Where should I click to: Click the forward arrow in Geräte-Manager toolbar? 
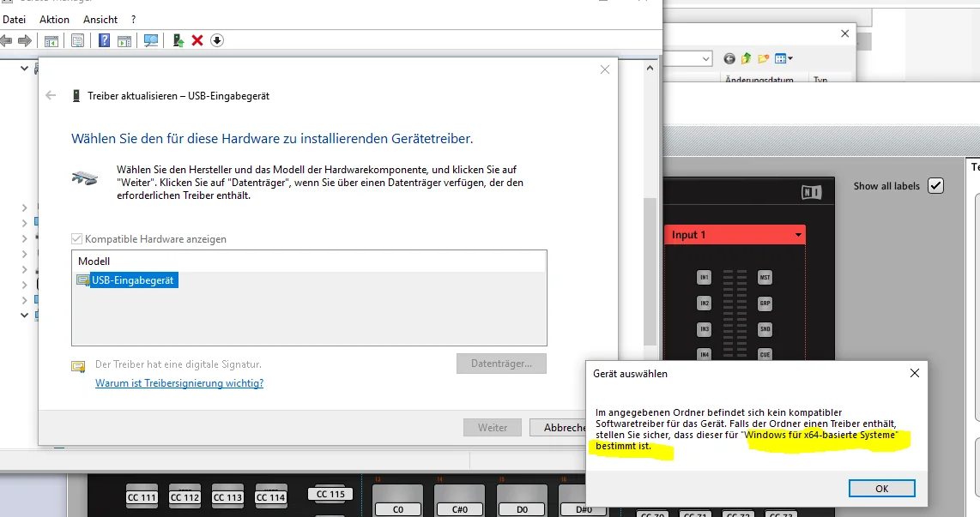tap(25, 40)
